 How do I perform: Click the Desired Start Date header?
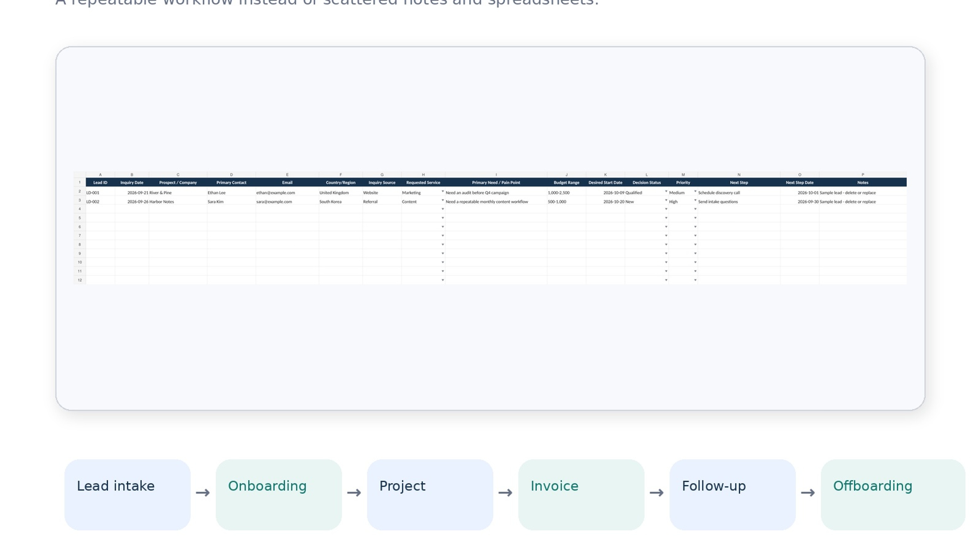coord(605,183)
